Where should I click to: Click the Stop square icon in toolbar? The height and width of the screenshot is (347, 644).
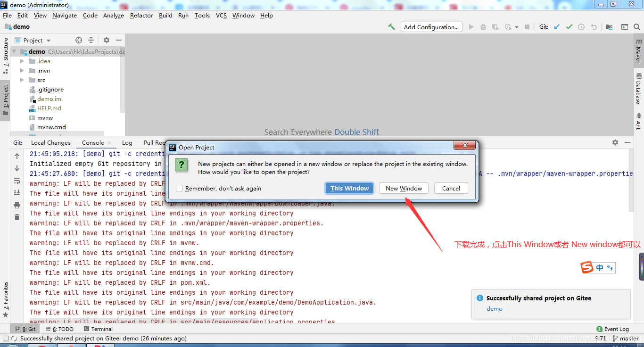coord(527,27)
